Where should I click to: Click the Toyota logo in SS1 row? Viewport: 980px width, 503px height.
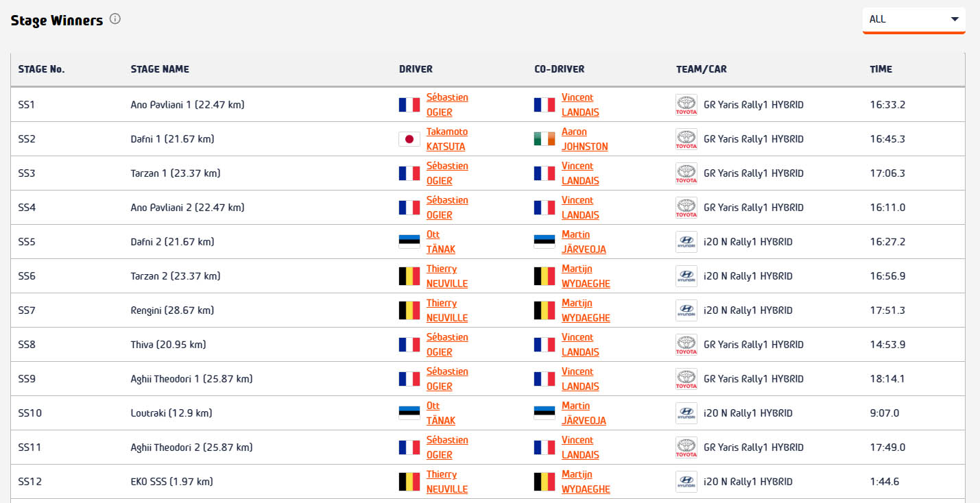pyautogui.click(x=686, y=105)
